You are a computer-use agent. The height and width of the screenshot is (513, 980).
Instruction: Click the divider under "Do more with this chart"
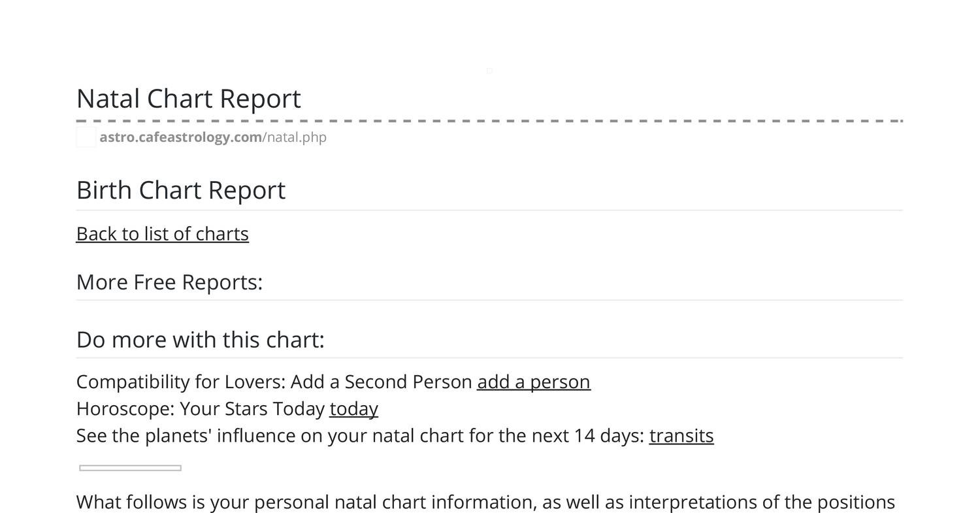[489, 358]
